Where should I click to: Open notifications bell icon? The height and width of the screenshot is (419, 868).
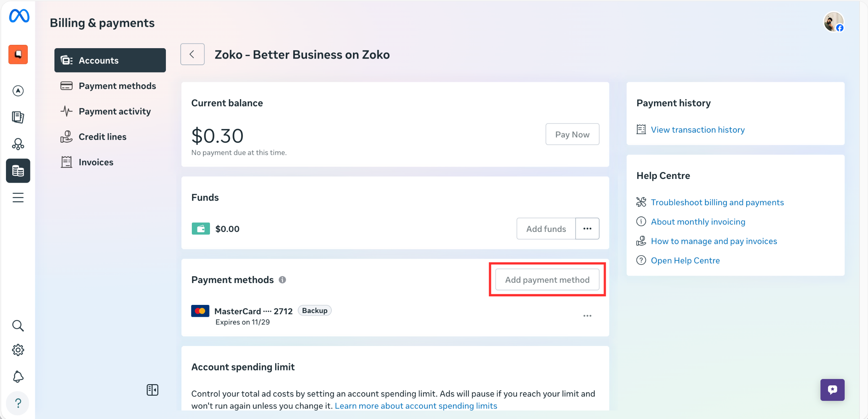tap(18, 377)
